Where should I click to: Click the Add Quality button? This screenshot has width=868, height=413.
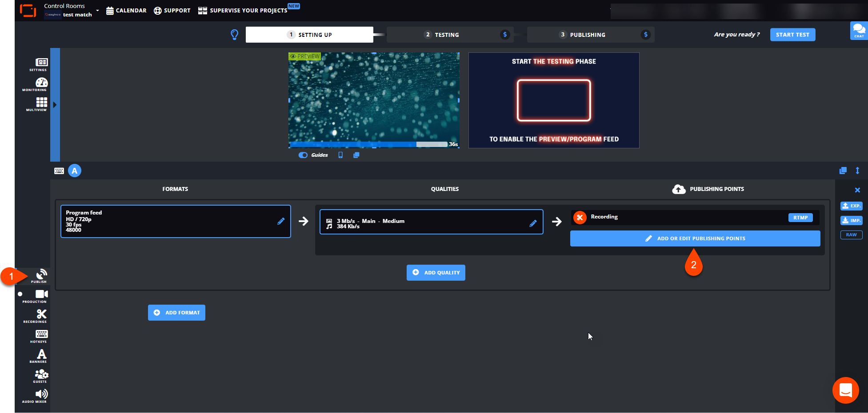click(436, 273)
